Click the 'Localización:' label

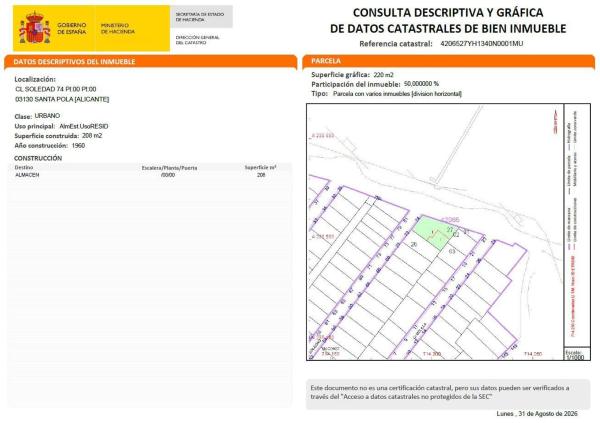click(35, 79)
